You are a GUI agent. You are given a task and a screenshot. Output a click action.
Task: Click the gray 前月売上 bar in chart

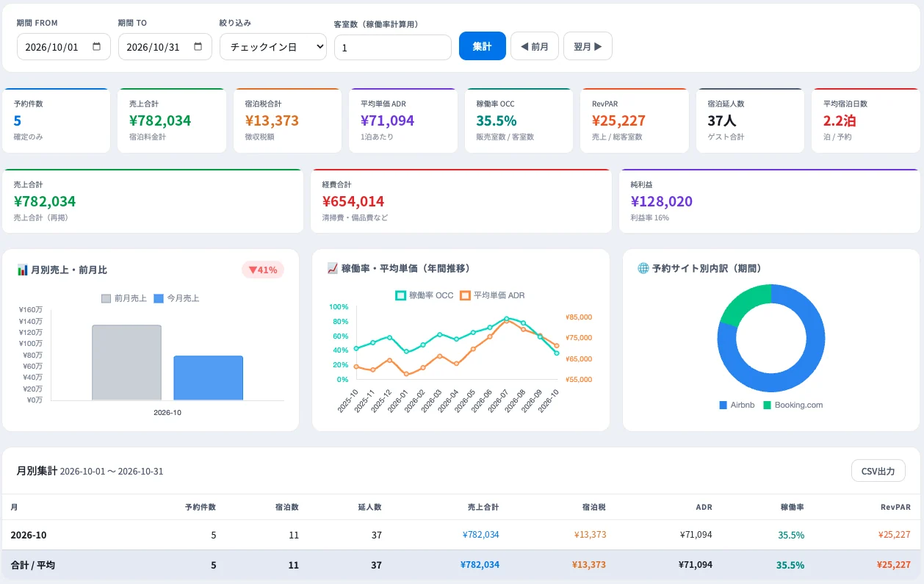click(126, 363)
